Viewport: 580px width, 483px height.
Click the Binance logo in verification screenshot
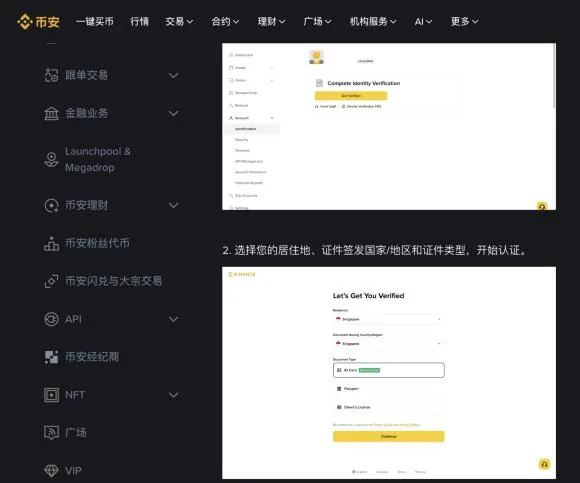242,274
